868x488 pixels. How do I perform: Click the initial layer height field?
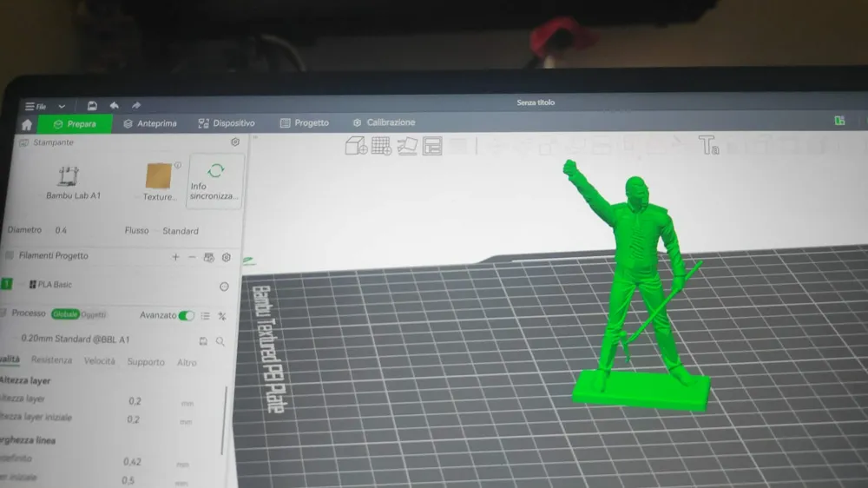(134, 419)
